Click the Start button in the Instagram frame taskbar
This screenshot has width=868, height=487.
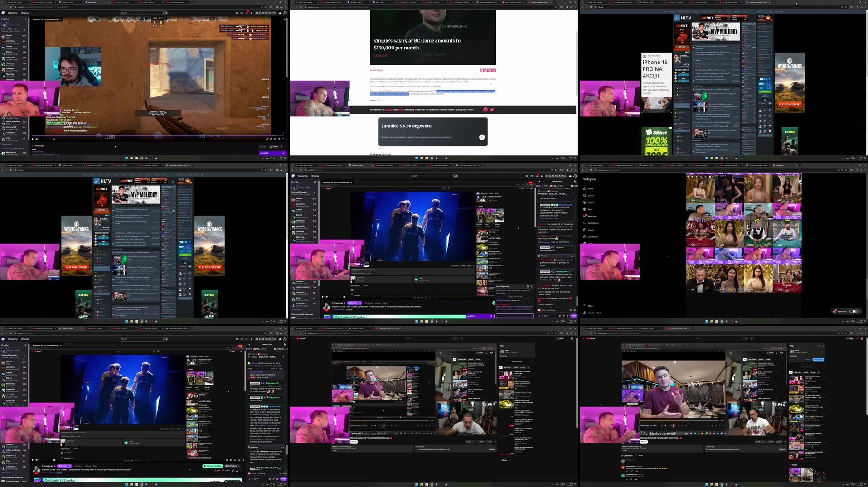point(707,321)
